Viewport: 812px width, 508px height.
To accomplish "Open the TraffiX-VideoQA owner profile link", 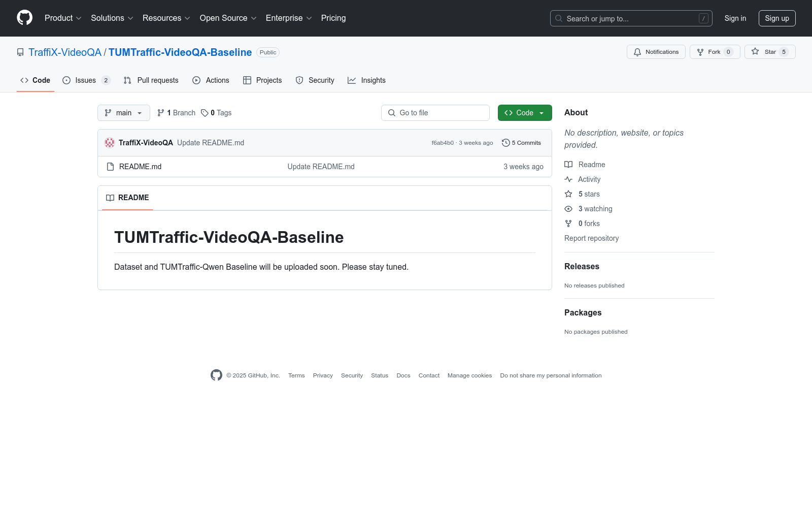I will 65,52.
